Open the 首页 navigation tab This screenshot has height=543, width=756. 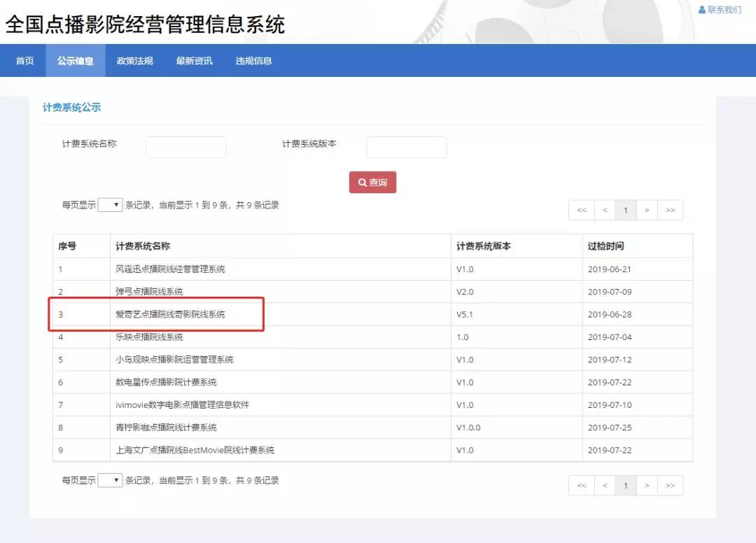(24, 61)
